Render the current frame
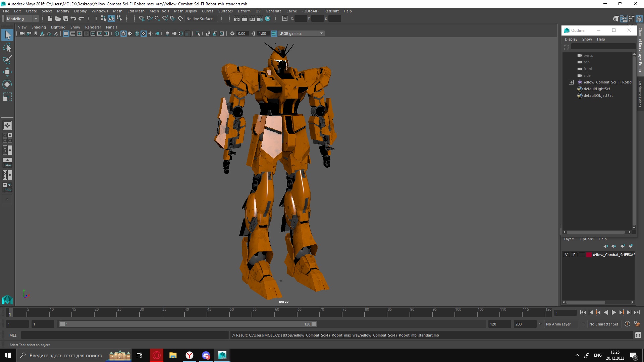This screenshot has height=362, width=644. click(245, 19)
